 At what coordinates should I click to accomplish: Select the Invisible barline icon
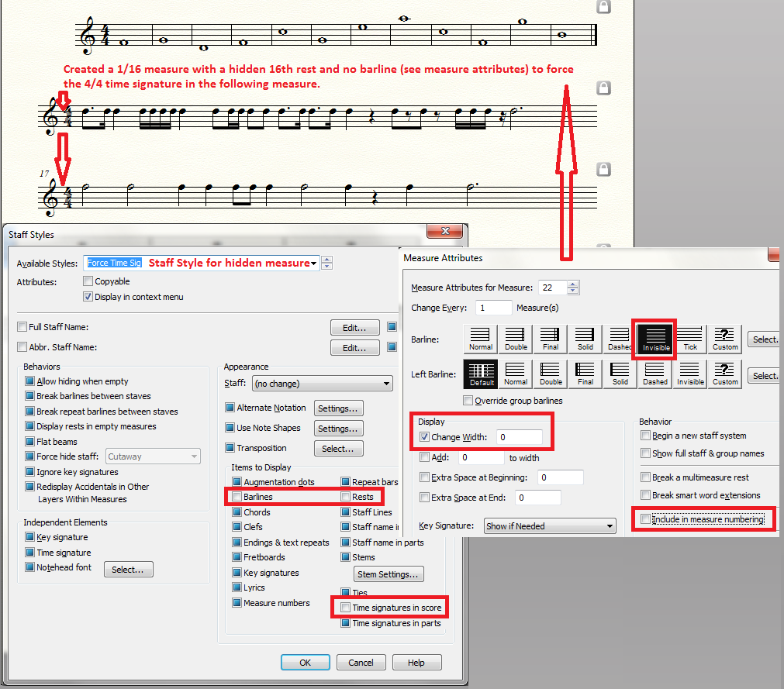click(655, 339)
